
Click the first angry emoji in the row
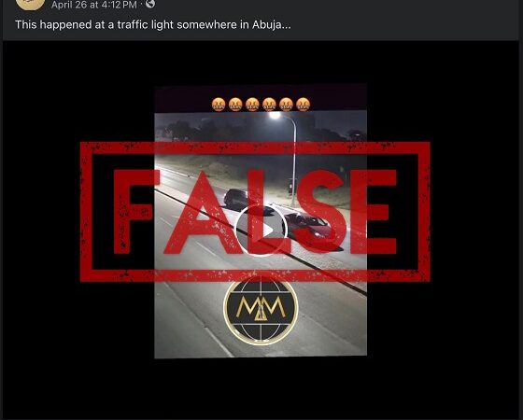pyautogui.click(x=219, y=105)
